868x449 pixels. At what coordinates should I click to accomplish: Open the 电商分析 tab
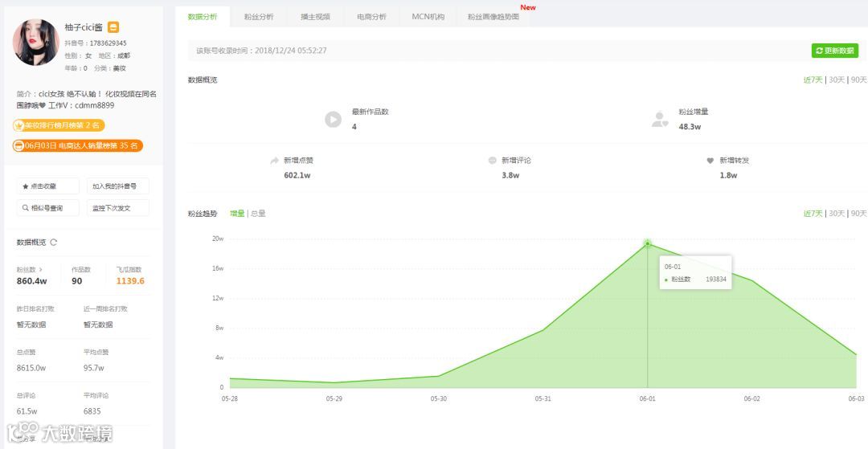(372, 17)
